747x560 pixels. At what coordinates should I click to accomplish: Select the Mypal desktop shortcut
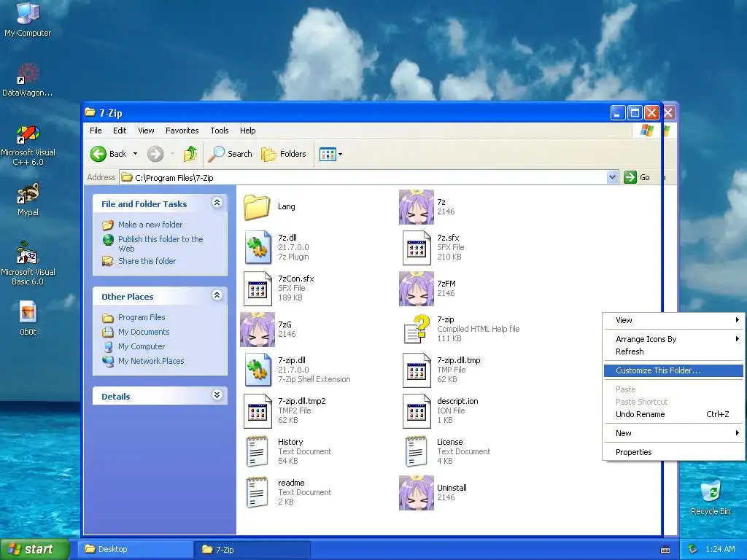pyautogui.click(x=28, y=200)
